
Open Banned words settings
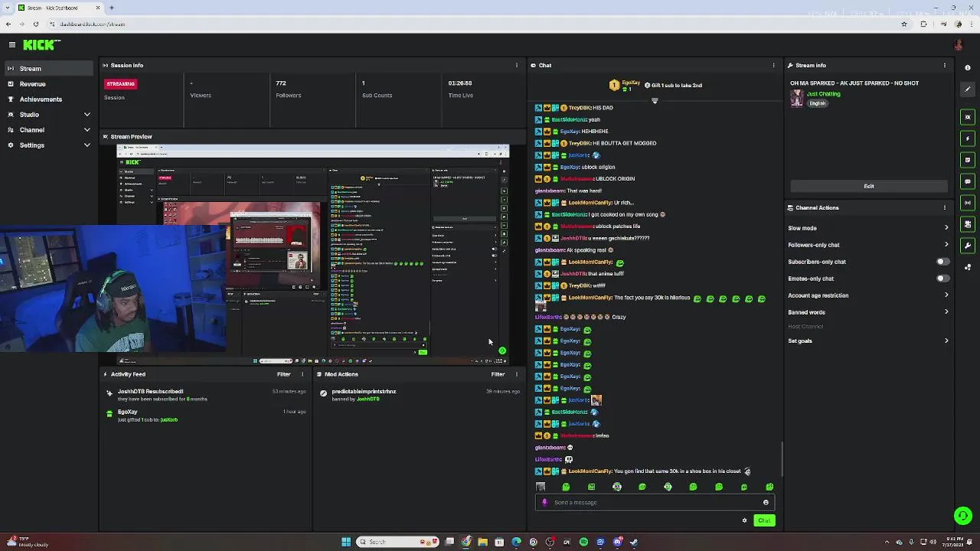868,312
